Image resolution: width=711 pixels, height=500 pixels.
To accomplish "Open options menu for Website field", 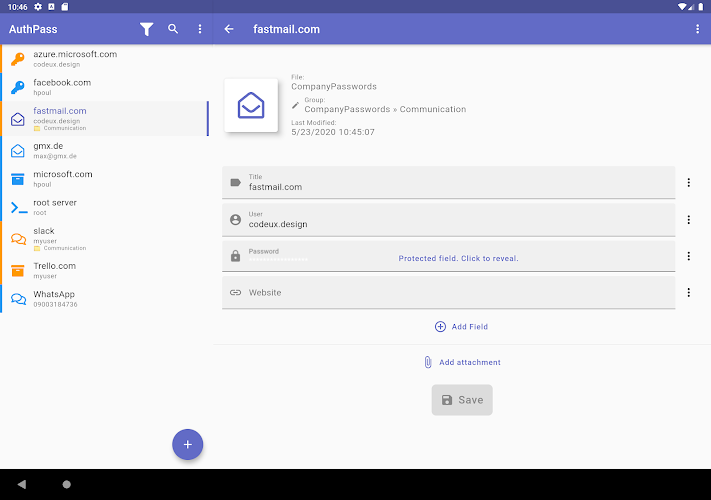I will [689, 292].
